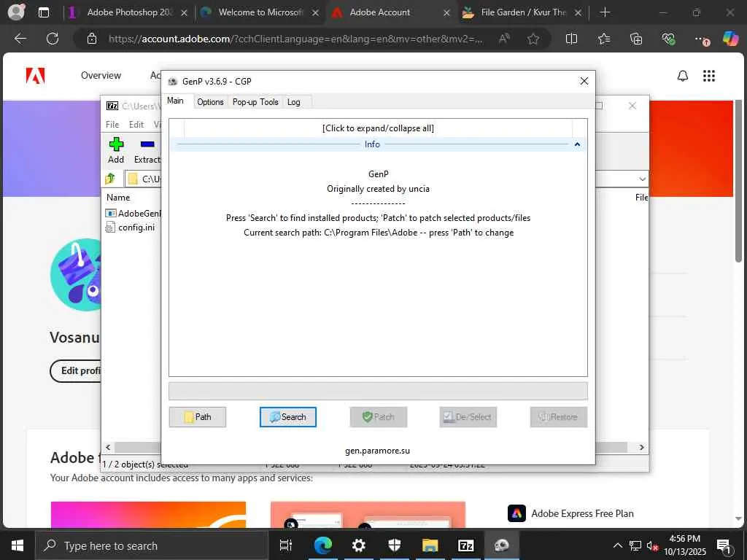Open Windows Security shield on taskbar
Viewport: 747px width, 560px height.
395,545
